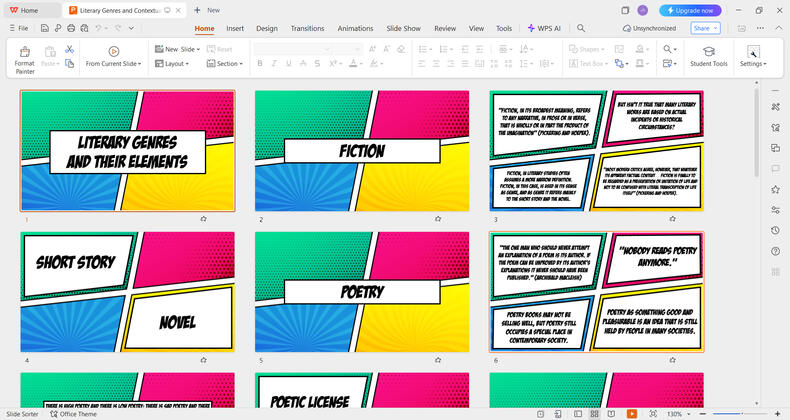Click Office Theme in status bar
This screenshot has height=420, width=790.
pyautogui.click(x=74, y=414)
